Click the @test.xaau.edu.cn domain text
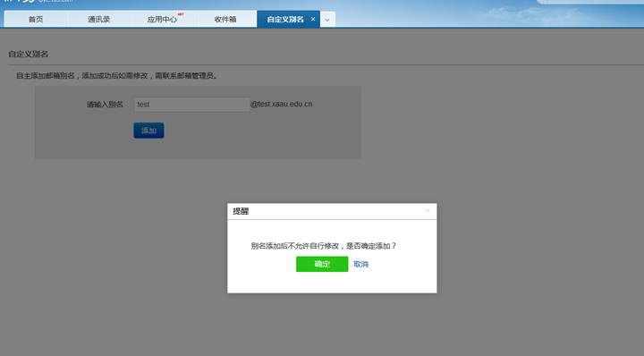Viewport: 644px width, 356px height. [282, 104]
